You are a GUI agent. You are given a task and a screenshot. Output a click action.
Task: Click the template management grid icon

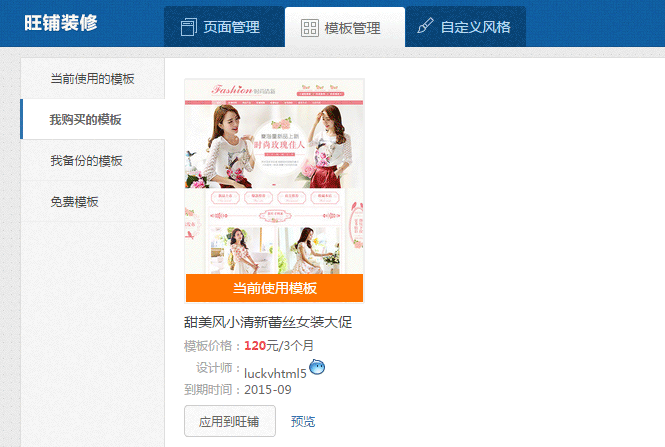pos(310,28)
